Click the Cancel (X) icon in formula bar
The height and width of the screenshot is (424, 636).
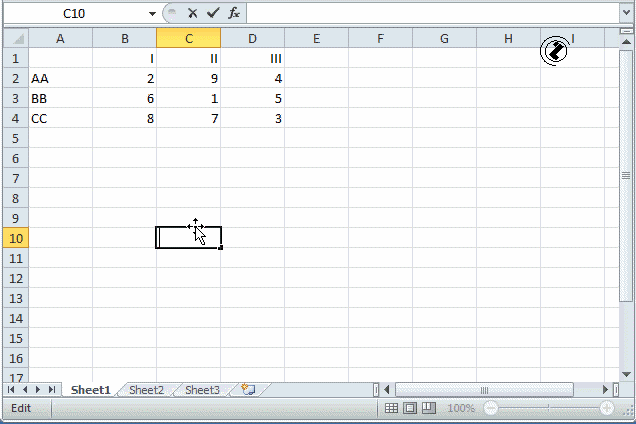192,13
